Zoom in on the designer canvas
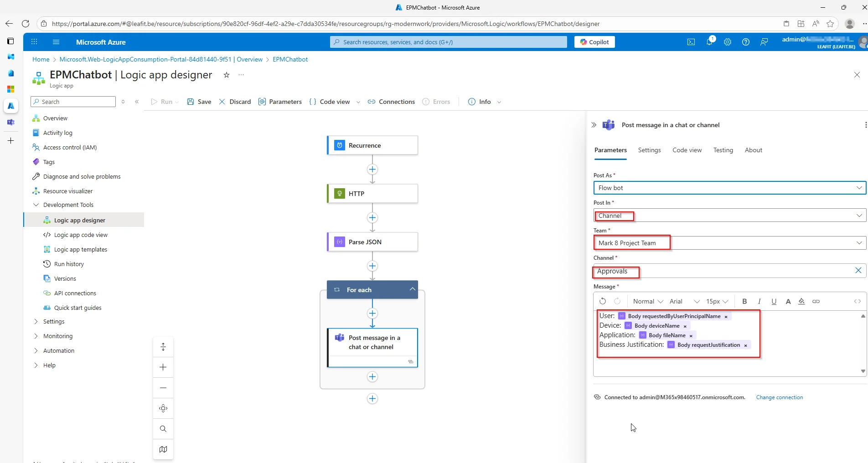868x463 pixels. pyautogui.click(x=163, y=367)
